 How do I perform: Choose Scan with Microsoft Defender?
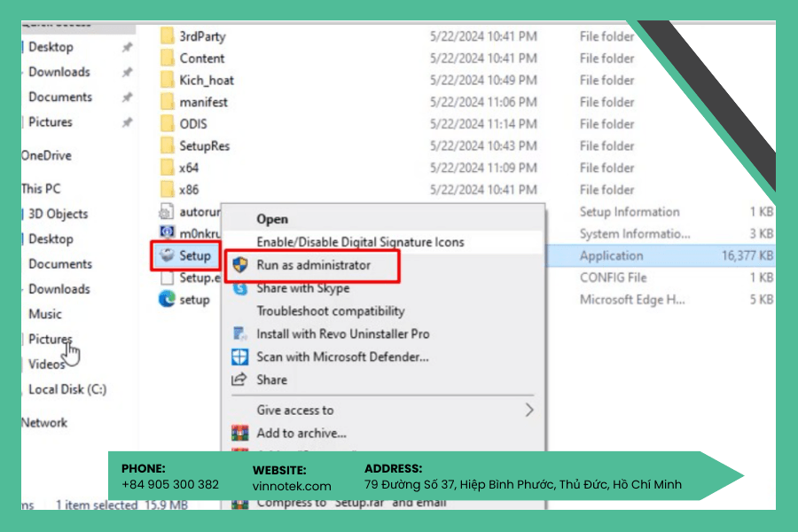pyautogui.click(x=342, y=356)
